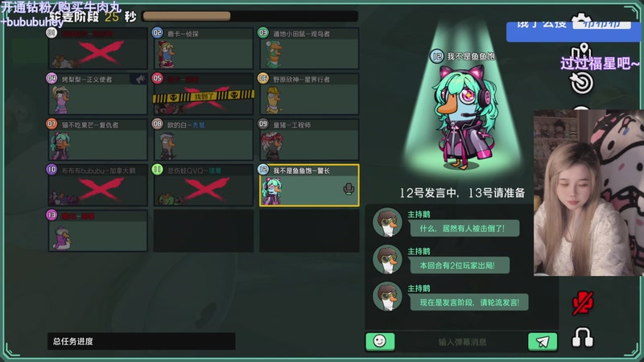Select player 07 复仇者 card

point(97,139)
